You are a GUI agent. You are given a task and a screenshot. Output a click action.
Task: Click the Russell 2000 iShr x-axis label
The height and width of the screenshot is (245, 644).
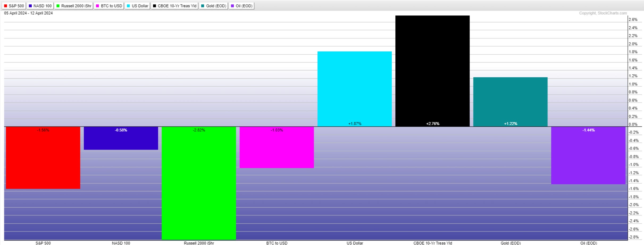click(x=199, y=243)
